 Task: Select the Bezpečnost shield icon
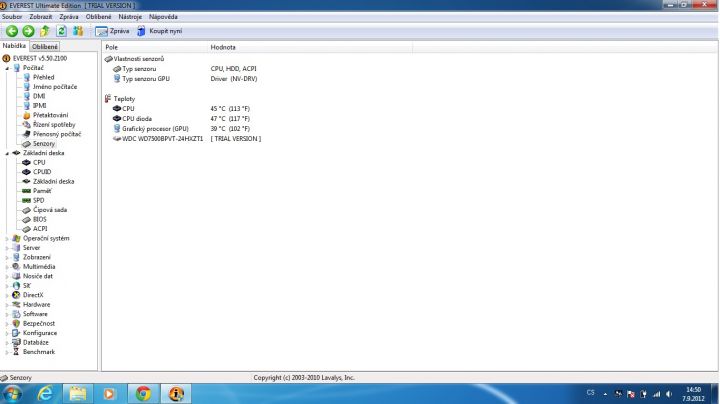coord(17,324)
